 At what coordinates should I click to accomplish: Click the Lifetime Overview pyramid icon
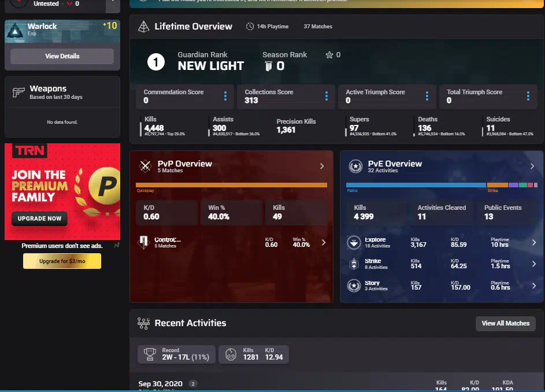142,27
